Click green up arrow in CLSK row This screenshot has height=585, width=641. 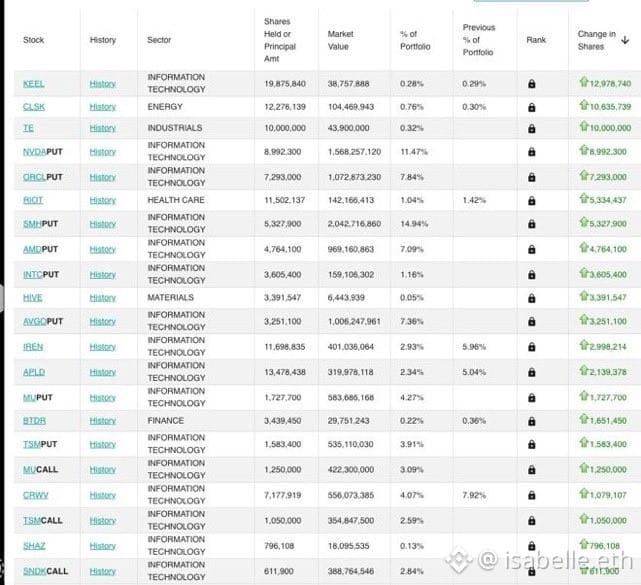584,105
